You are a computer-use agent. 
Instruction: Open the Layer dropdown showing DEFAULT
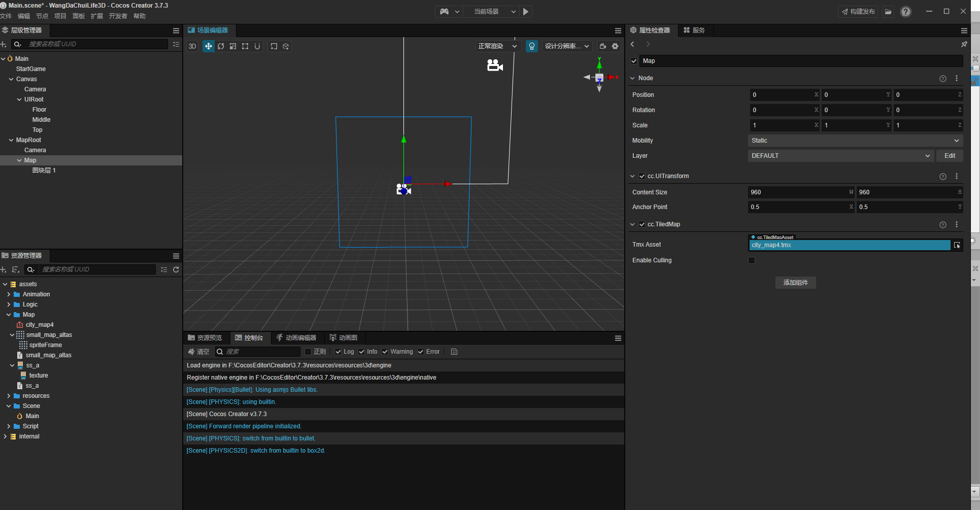840,156
